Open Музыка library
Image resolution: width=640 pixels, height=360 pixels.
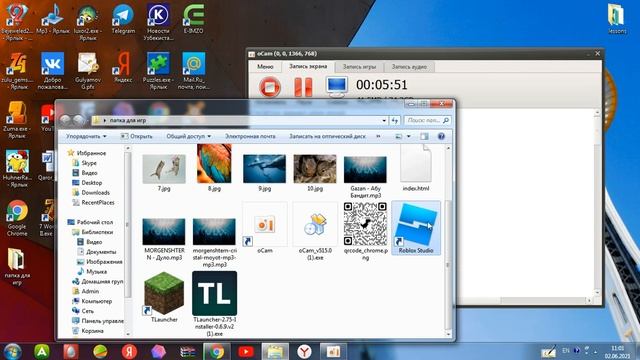[x=96, y=271]
